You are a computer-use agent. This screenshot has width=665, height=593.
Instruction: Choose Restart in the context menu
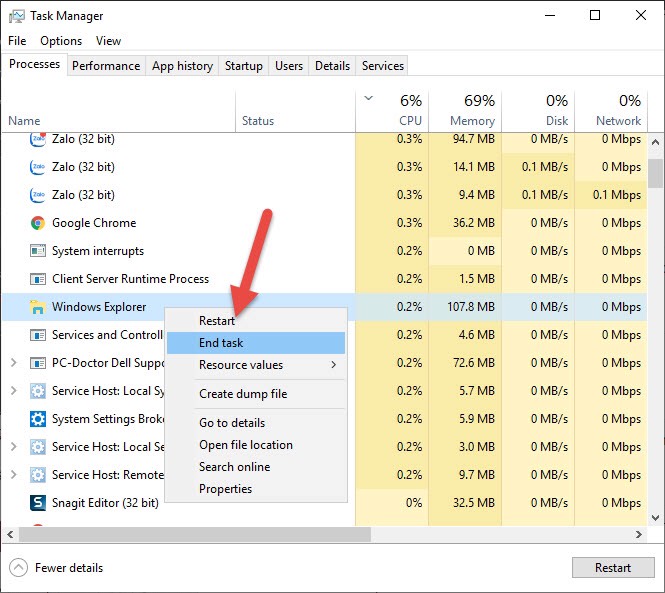click(256, 321)
